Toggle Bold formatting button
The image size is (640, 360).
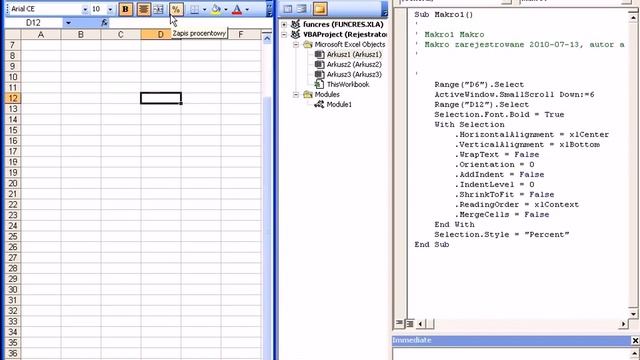pos(126,9)
